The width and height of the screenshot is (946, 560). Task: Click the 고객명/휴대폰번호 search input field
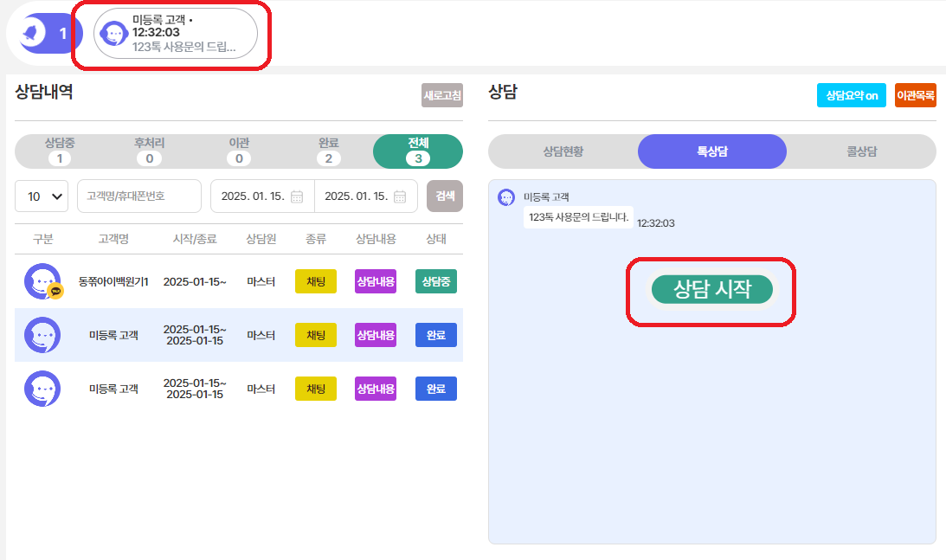click(x=138, y=196)
